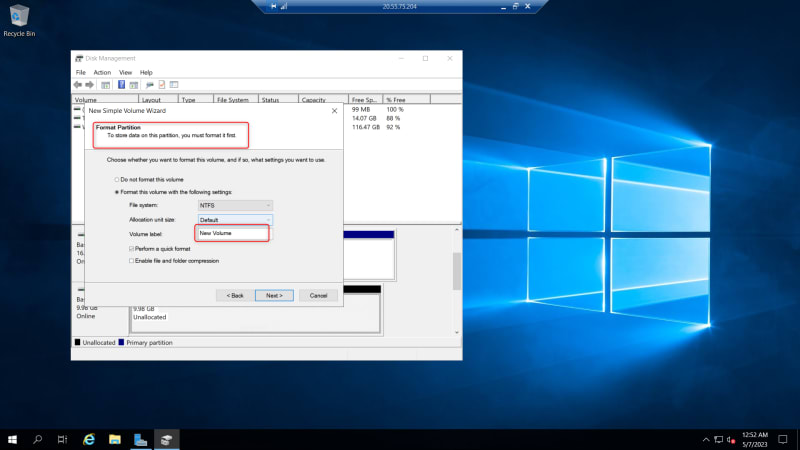Open Task View from the taskbar

(x=62, y=439)
